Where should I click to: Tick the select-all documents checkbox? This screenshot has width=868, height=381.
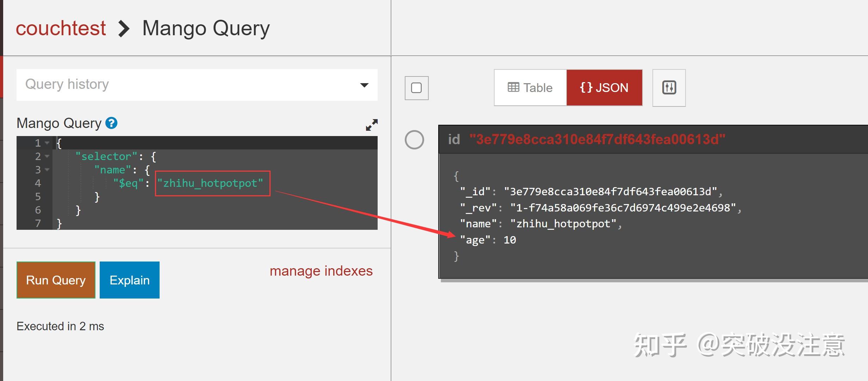(416, 88)
